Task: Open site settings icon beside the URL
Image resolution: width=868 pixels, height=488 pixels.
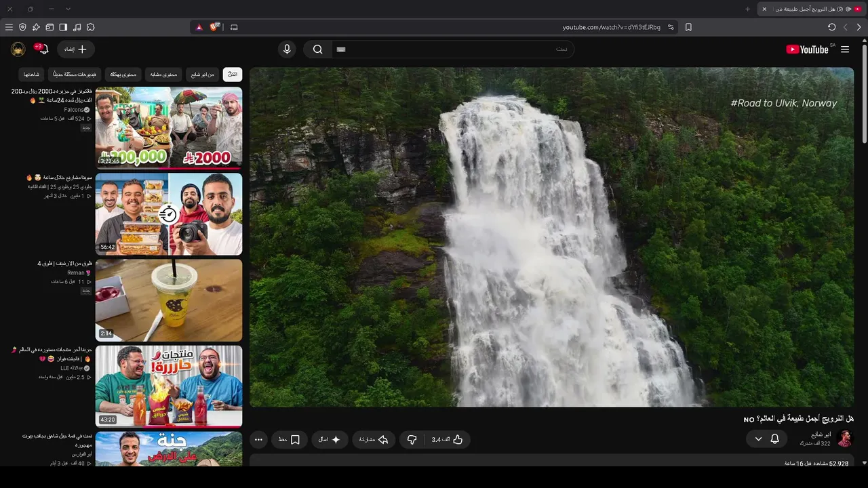Action: 671,27
